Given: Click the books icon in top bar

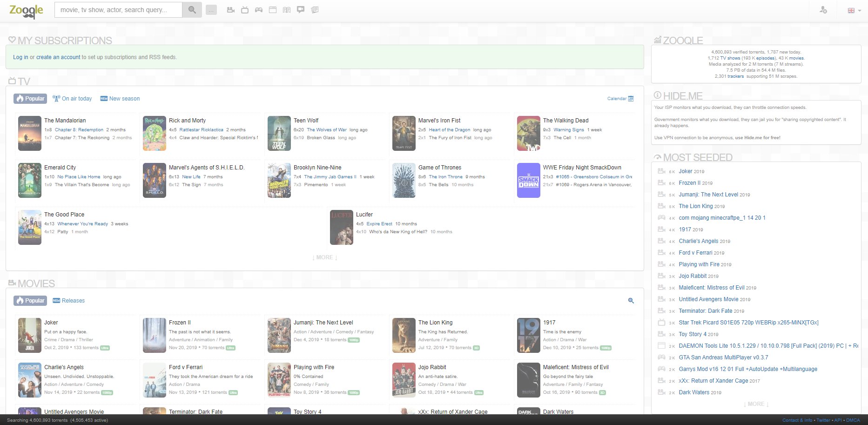Looking at the screenshot, I should tap(287, 10).
